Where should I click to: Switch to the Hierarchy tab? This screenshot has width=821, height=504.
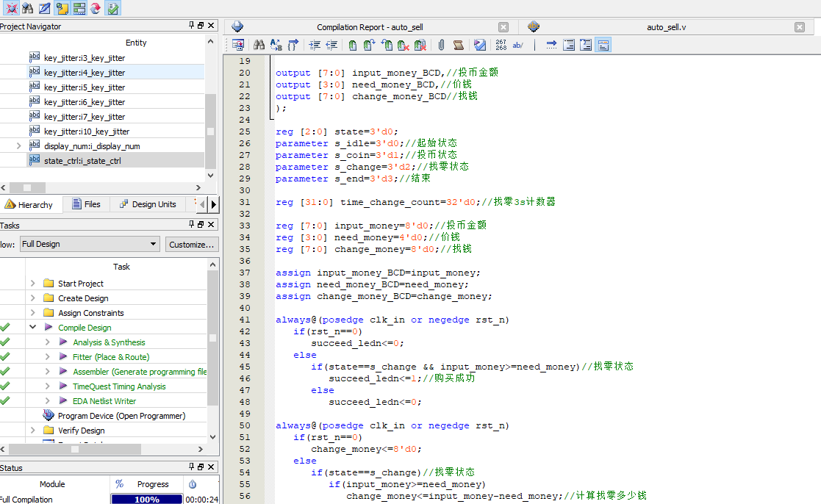(29, 204)
